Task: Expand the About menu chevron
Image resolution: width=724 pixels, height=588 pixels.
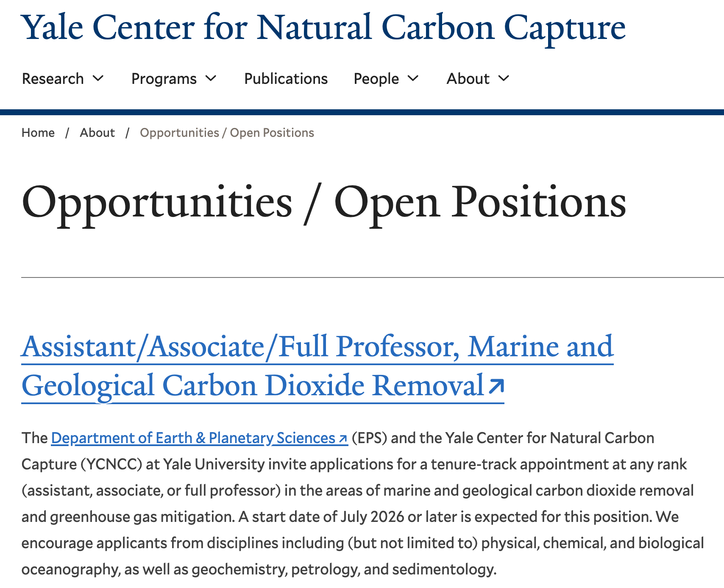Action: click(x=504, y=78)
